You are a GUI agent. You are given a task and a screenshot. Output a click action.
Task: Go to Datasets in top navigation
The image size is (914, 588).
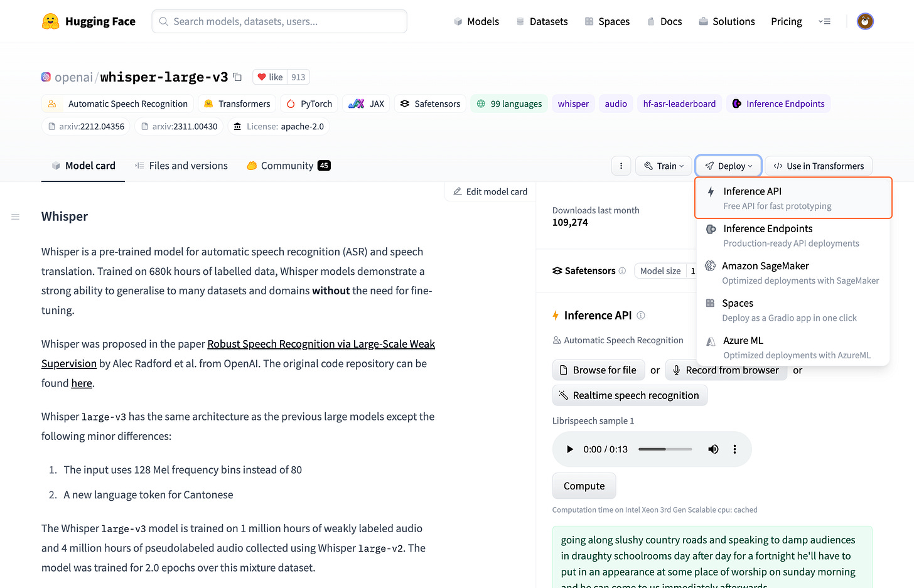[x=542, y=21]
